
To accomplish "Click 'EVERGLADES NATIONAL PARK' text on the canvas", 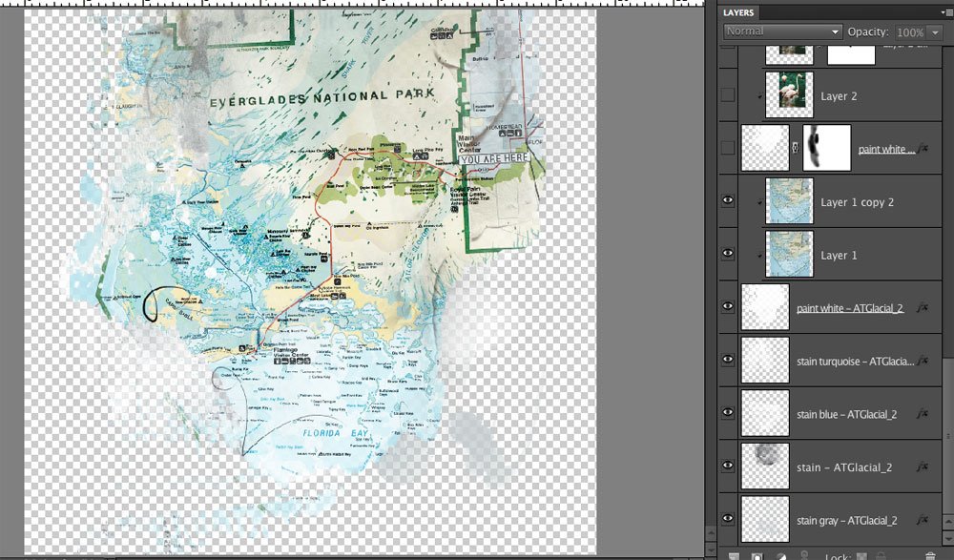I will pyautogui.click(x=322, y=97).
